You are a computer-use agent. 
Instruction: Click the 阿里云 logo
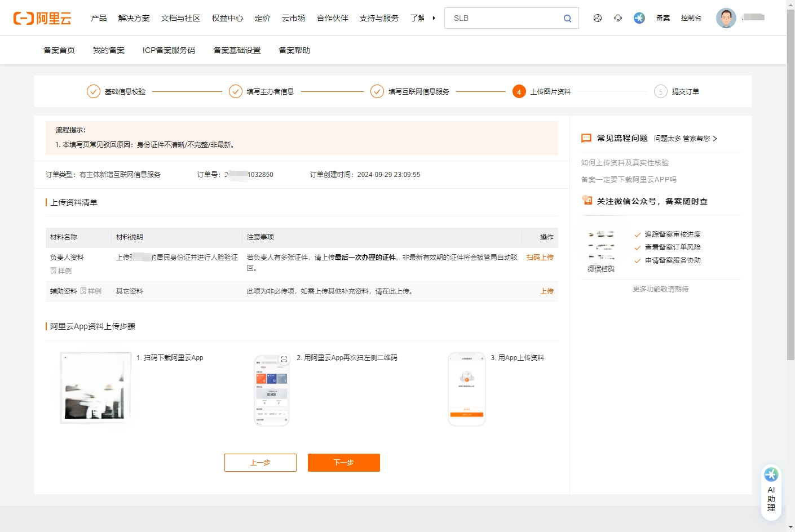(x=43, y=17)
